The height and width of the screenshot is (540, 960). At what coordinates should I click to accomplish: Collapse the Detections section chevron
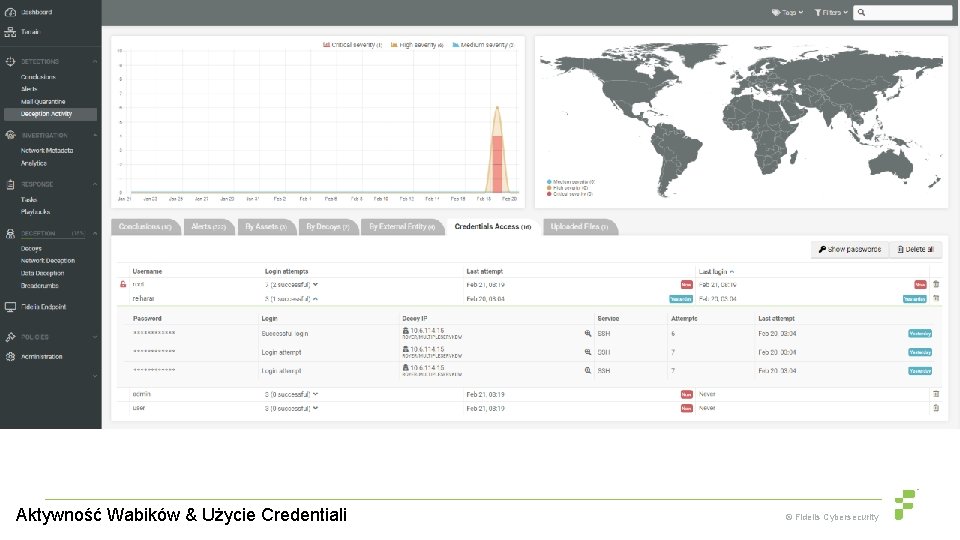coord(95,61)
